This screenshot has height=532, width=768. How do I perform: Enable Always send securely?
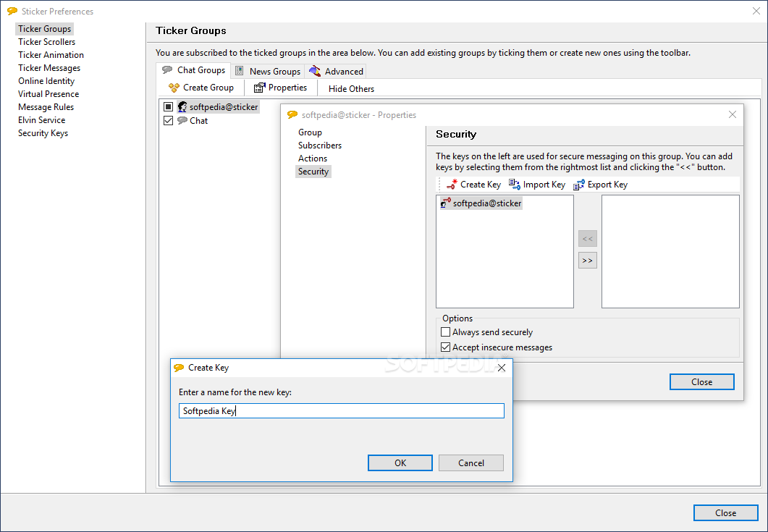pos(445,332)
